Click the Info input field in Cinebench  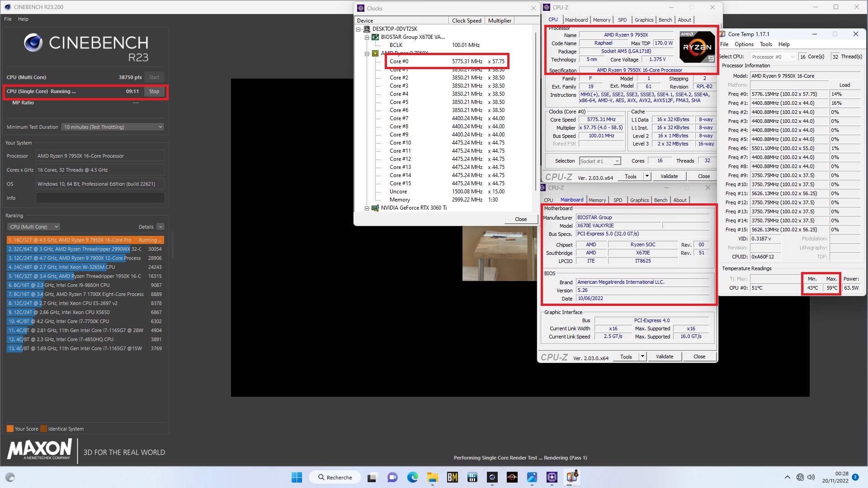100,198
